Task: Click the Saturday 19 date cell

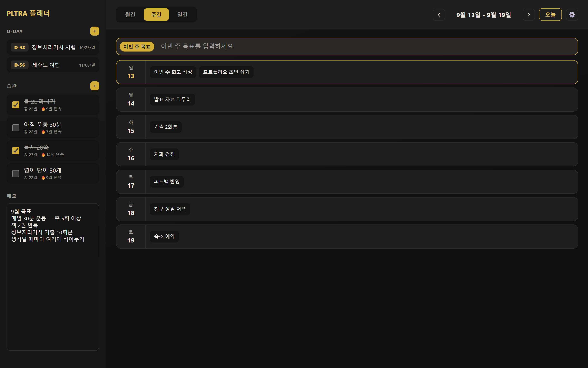Action: 131,237
